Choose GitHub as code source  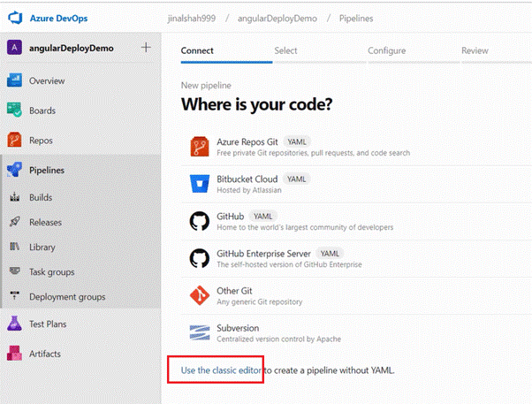click(356, 221)
